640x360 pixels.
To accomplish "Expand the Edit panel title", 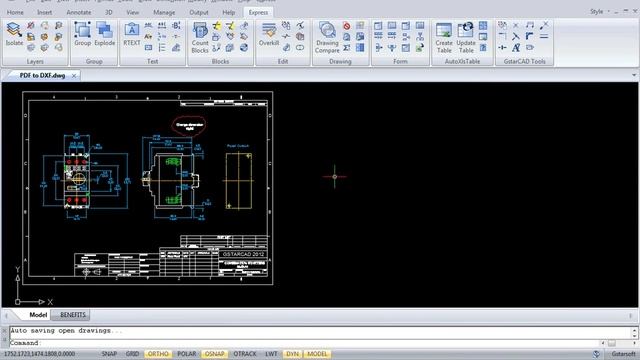I will (x=283, y=61).
